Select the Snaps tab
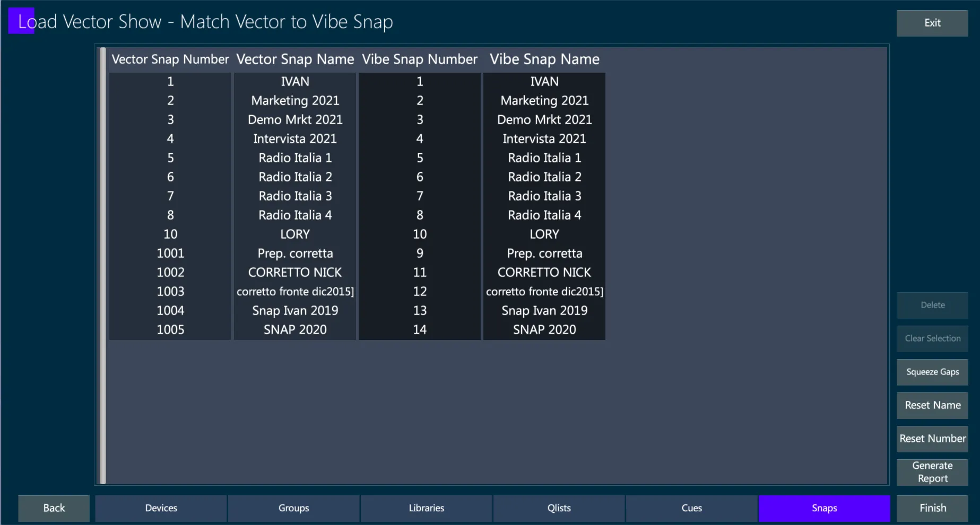 click(825, 508)
